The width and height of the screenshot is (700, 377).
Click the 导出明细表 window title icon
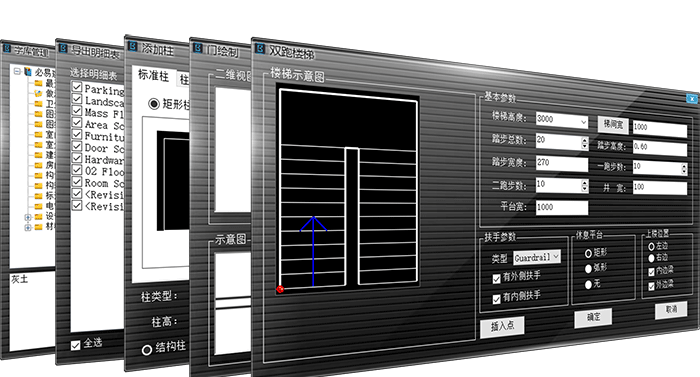[63, 48]
